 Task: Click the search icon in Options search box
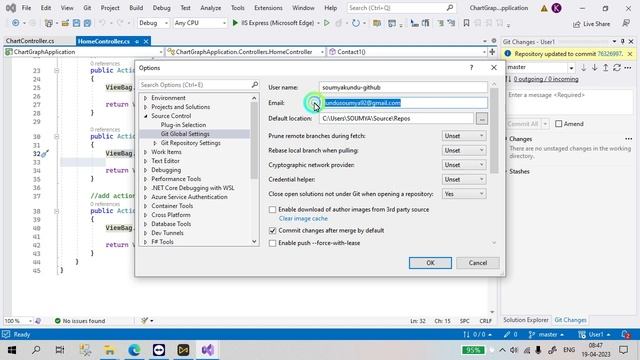(255, 84)
